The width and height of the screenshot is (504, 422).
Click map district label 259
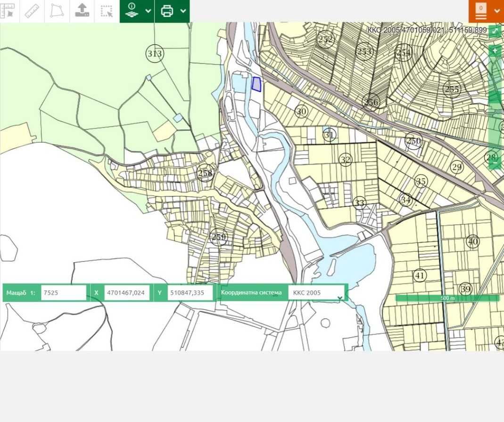219,237
